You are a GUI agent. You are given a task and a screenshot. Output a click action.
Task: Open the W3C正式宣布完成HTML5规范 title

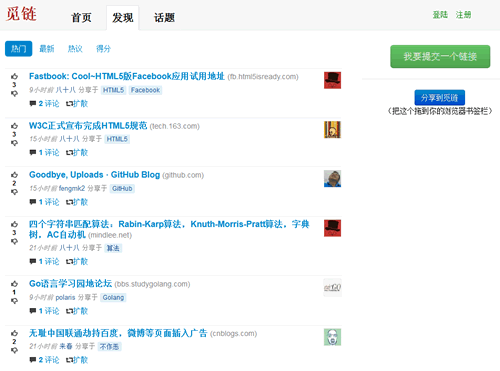point(88,126)
